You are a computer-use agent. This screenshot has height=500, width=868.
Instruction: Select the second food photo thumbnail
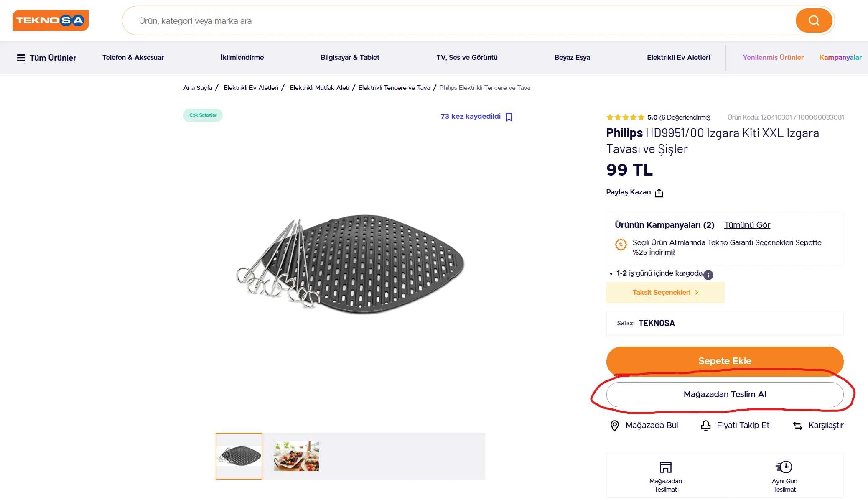296,456
